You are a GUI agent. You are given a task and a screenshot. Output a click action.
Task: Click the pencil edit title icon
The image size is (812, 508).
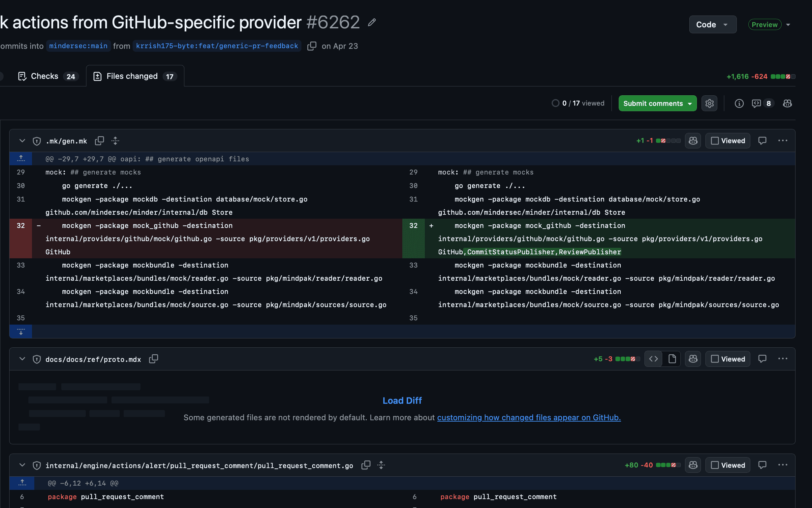[371, 22]
